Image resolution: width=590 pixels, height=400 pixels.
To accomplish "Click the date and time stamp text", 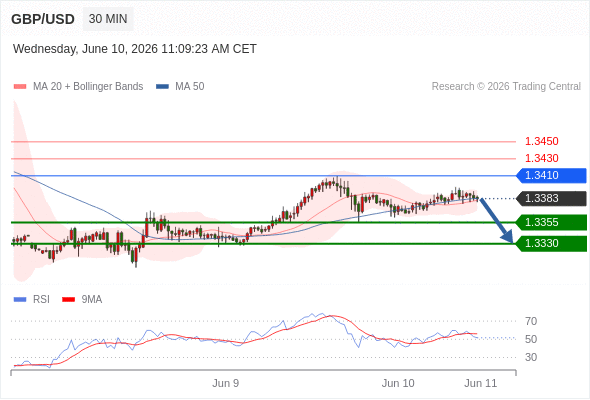I will [x=135, y=49].
